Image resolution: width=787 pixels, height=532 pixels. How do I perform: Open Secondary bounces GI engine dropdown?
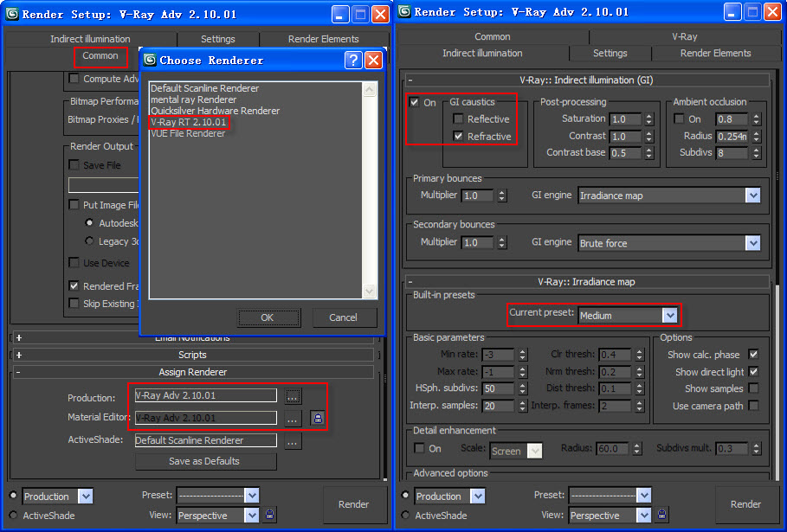[x=752, y=243]
